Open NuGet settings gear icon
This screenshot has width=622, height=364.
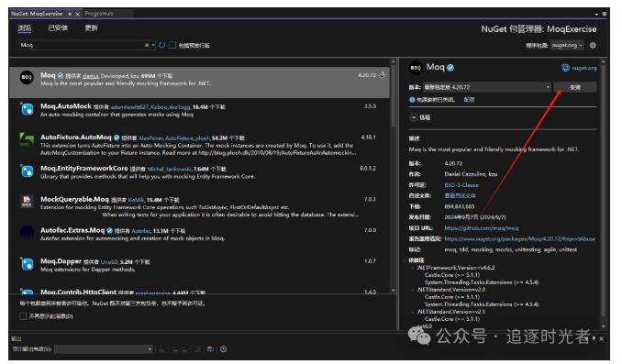(x=593, y=45)
